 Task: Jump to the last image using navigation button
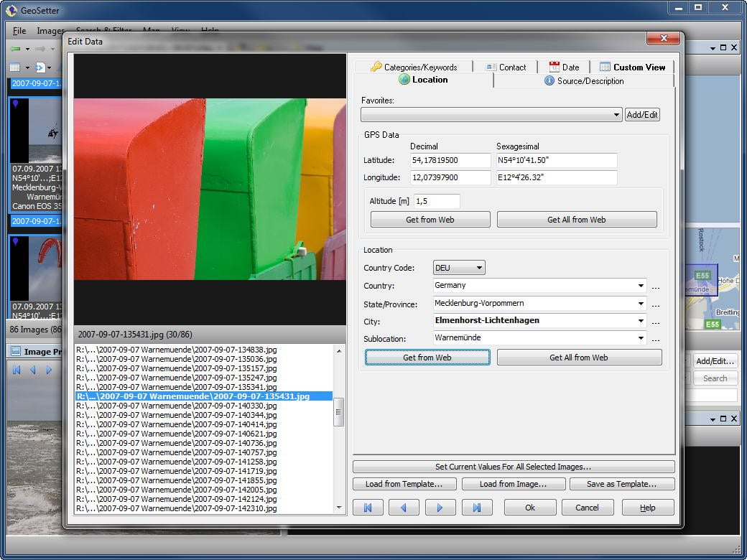click(476, 508)
